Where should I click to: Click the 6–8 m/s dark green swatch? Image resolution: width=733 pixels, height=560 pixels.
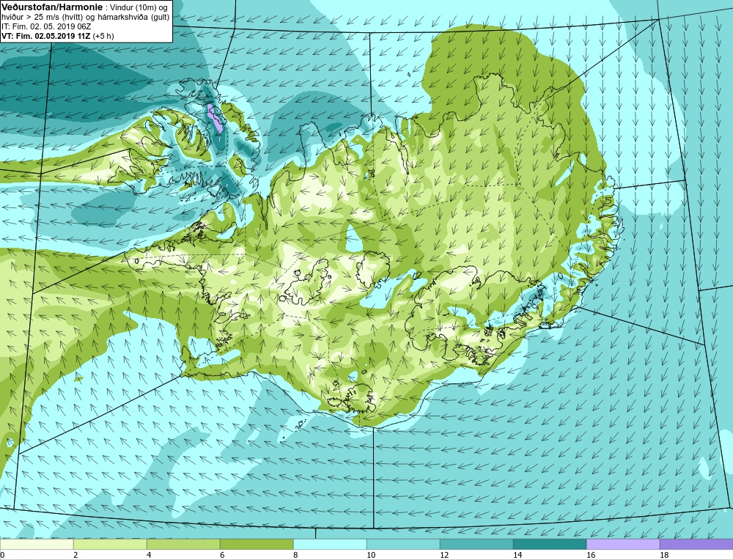[x=257, y=545]
